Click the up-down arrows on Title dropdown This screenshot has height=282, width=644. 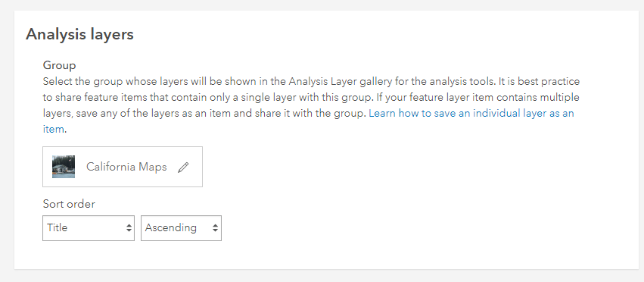129,227
